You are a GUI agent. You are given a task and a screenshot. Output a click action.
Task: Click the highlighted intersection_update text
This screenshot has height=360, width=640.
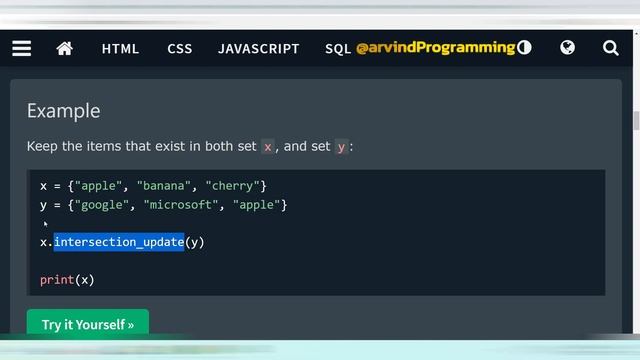[119, 242]
